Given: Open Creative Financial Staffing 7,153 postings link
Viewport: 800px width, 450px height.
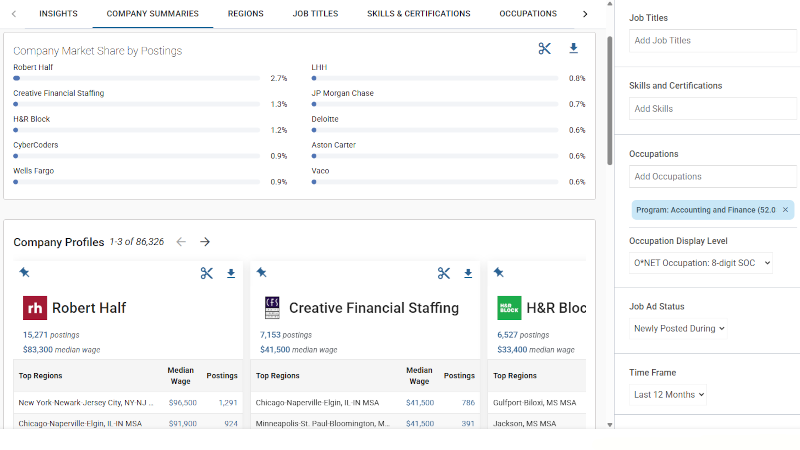Looking at the screenshot, I should coord(286,335).
